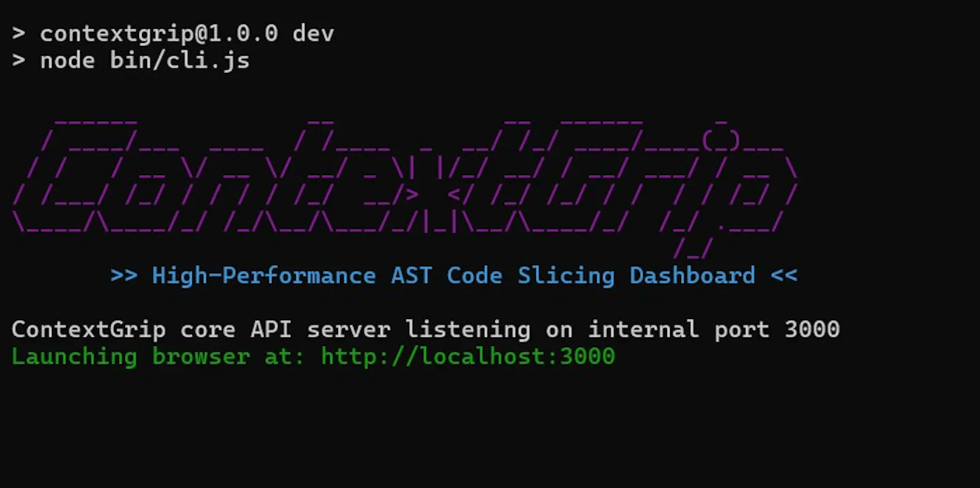Click the 'internal port 3000' text
980x488 pixels.
(x=714, y=329)
